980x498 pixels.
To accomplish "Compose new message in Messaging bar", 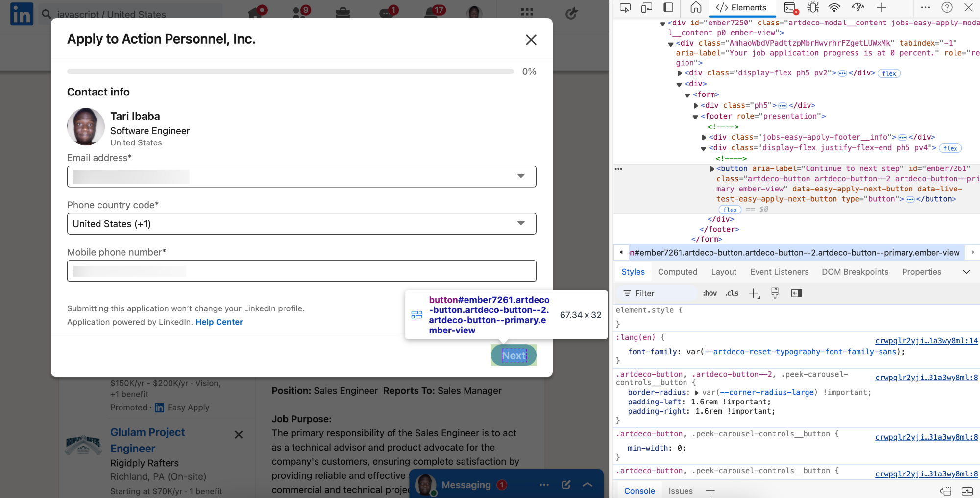I will 566,485.
